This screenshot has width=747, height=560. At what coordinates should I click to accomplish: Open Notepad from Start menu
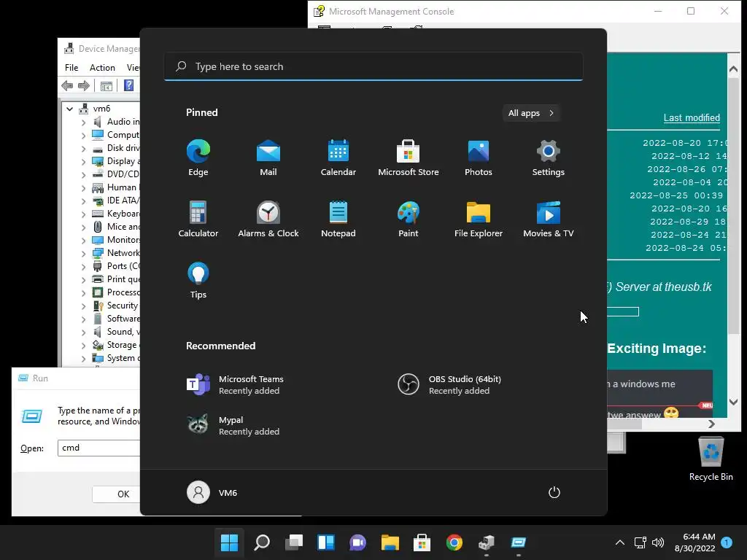(338, 219)
